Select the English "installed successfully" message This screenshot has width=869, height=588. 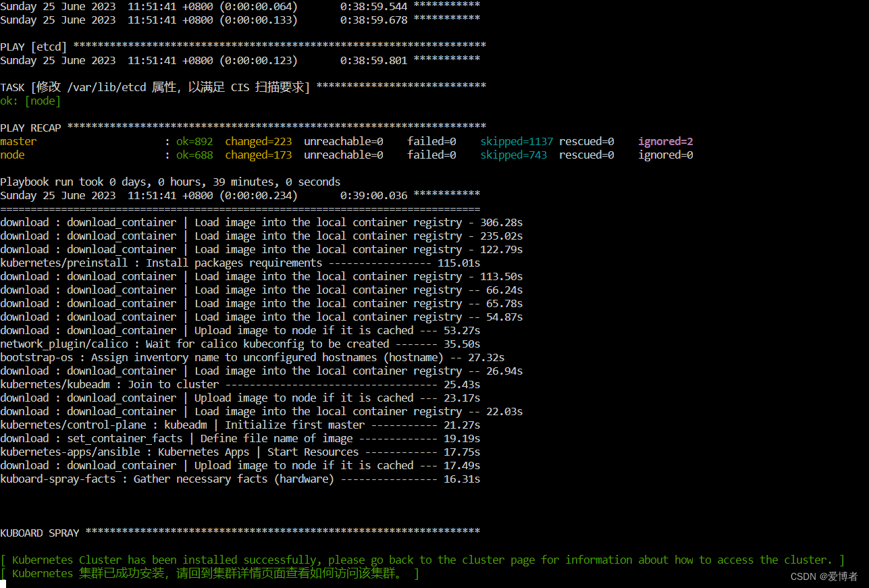coord(423,560)
